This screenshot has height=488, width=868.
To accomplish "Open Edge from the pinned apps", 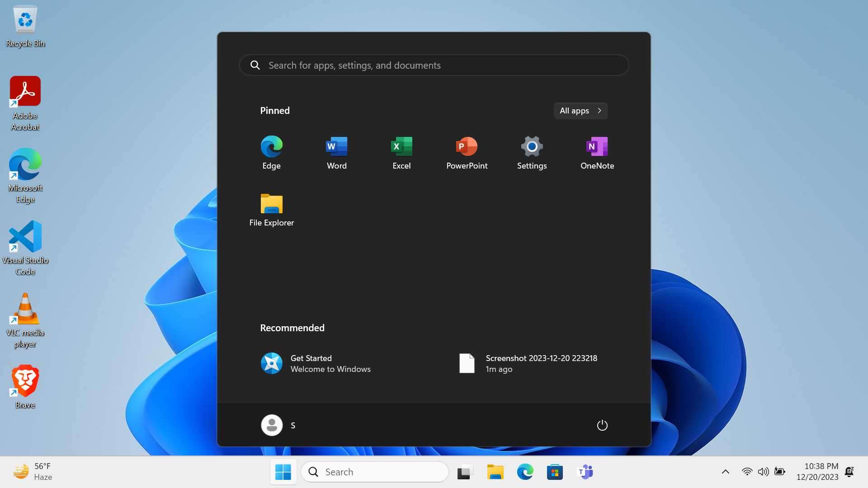I will pos(271,153).
